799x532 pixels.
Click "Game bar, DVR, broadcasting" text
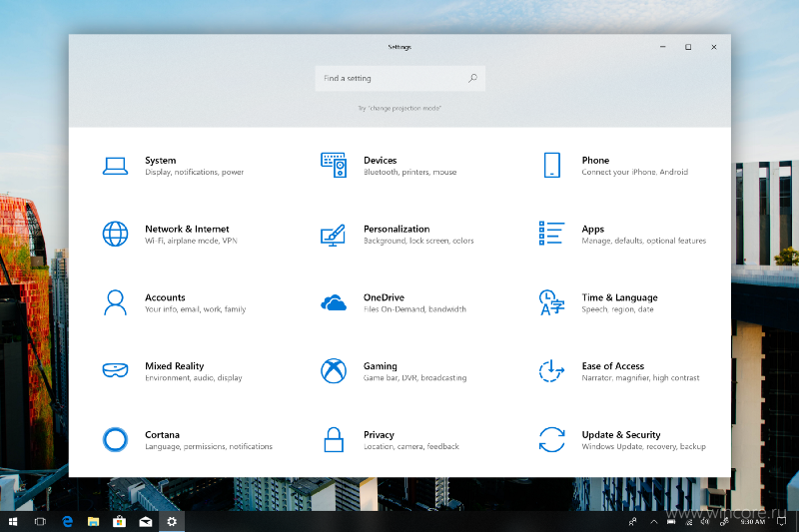pyautogui.click(x=415, y=377)
